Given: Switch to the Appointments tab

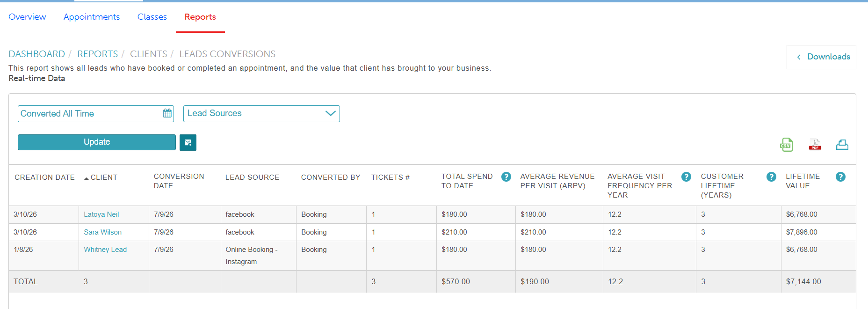Looking at the screenshot, I should coord(92,17).
